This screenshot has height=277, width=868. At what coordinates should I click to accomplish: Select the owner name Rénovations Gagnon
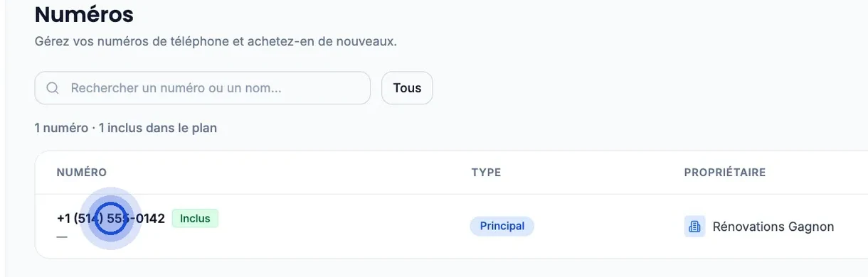[773, 227]
